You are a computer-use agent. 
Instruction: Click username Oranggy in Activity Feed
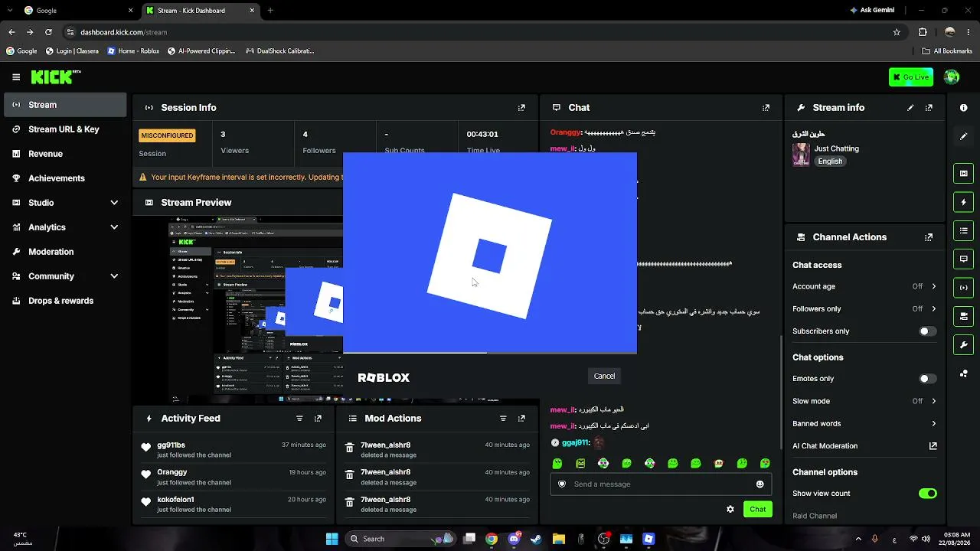click(x=172, y=473)
